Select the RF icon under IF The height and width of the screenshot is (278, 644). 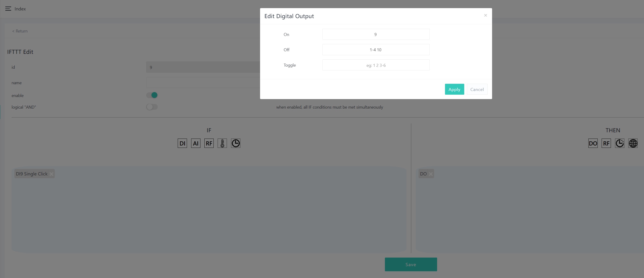pyautogui.click(x=209, y=143)
